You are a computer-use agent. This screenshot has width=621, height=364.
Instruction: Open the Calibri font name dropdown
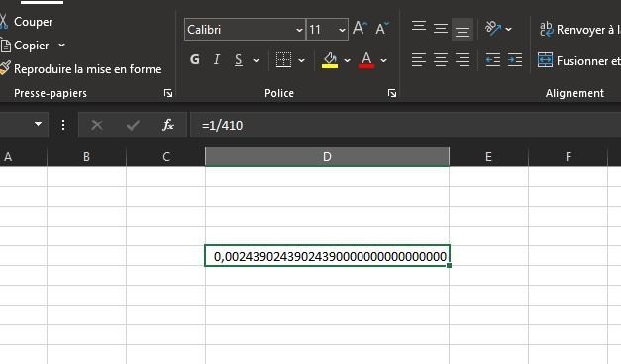pyautogui.click(x=299, y=30)
